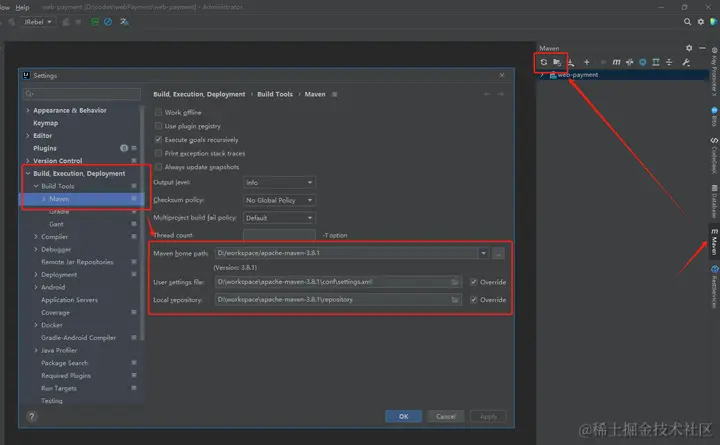Show Maven dependencies diagram icon
Viewport: 720px width, 445px height.
click(656, 62)
